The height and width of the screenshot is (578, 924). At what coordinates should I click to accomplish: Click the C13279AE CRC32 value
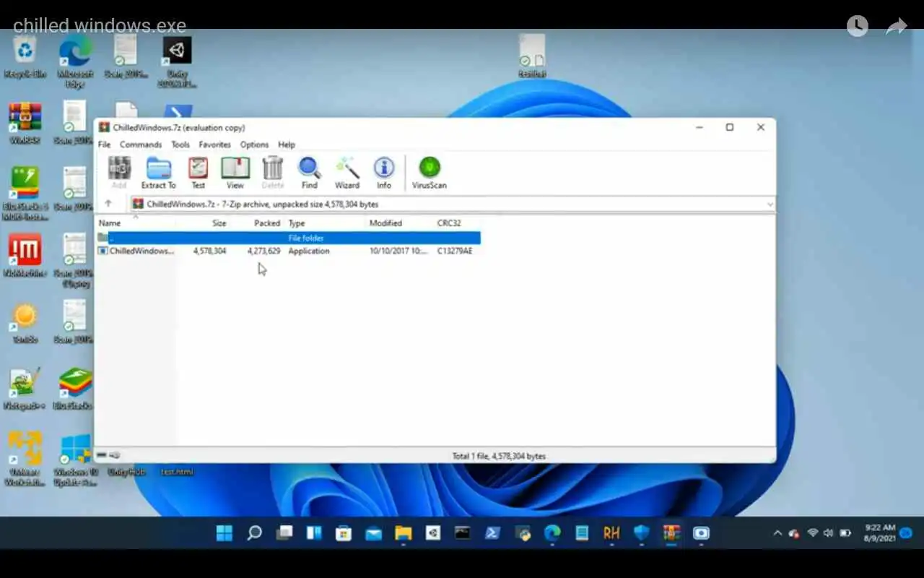coord(455,251)
